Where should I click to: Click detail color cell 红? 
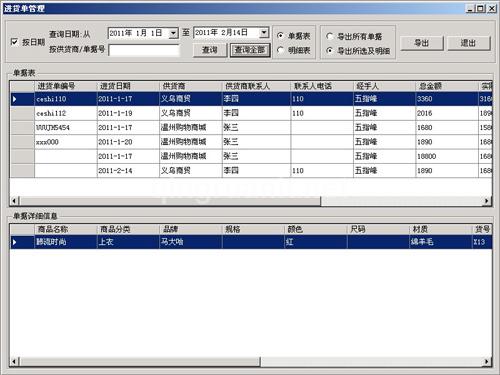point(316,242)
